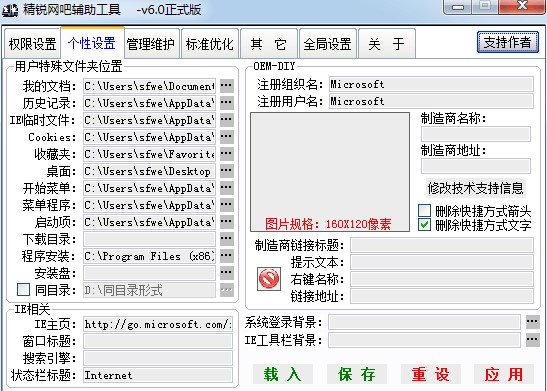Click the red 应用 button
The height and width of the screenshot is (391, 547).
coord(504,374)
